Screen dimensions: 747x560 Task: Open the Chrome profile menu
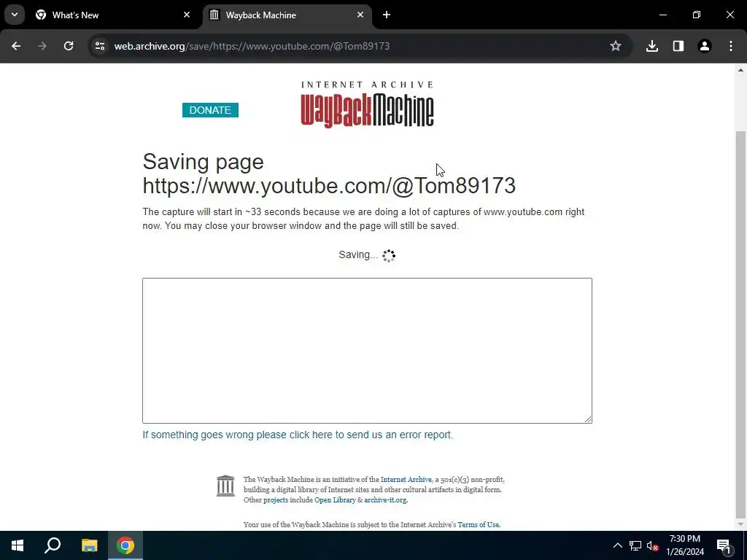click(705, 46)
